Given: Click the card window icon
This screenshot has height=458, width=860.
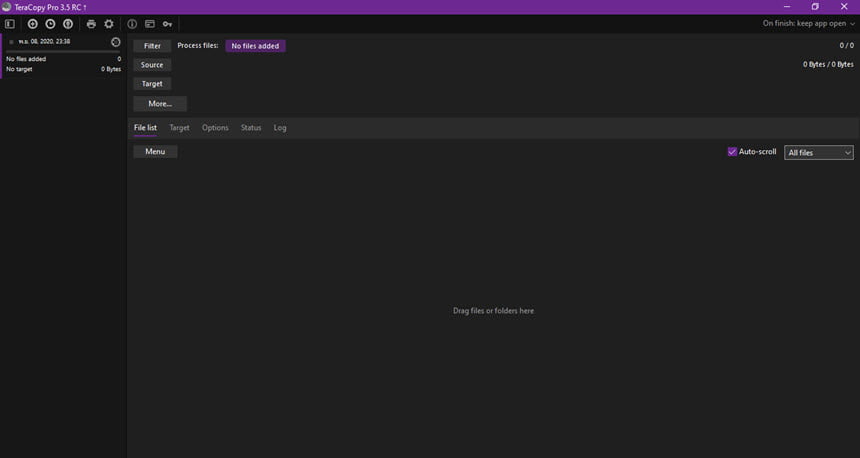Looking at the screenshot, I should tap(150, 24).
